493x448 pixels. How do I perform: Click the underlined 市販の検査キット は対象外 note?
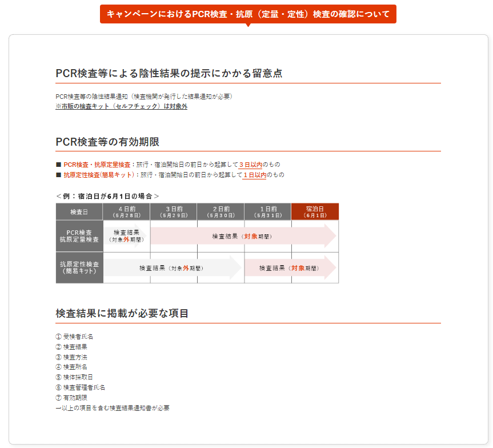coord(121,106)
